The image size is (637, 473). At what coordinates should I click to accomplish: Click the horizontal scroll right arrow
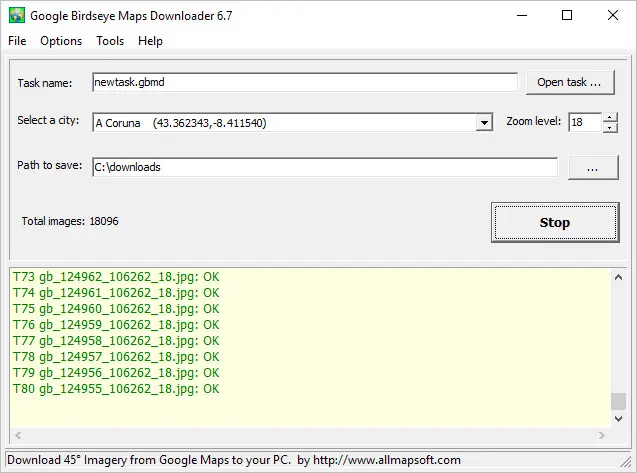tap(602, 436)
